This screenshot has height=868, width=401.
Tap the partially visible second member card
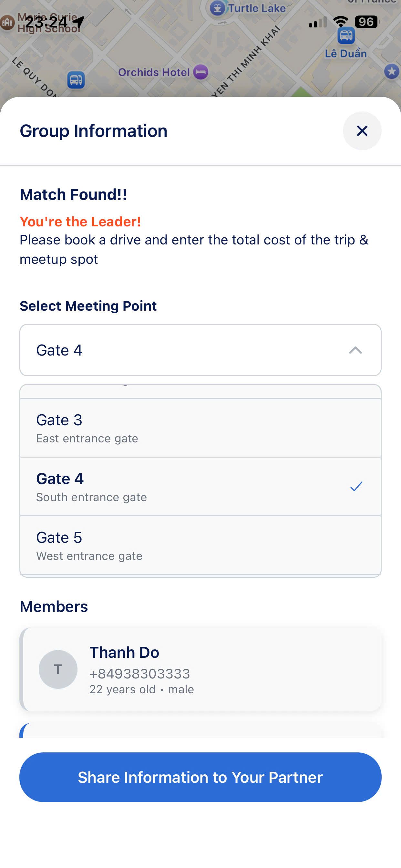(x=200, y=730)
